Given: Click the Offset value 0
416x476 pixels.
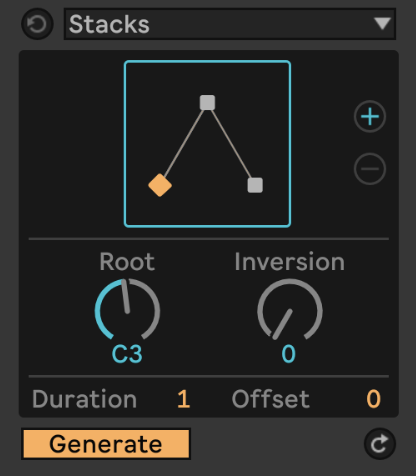Looking at the screenshot, I should pyautogui.click(x=373, y=399).
